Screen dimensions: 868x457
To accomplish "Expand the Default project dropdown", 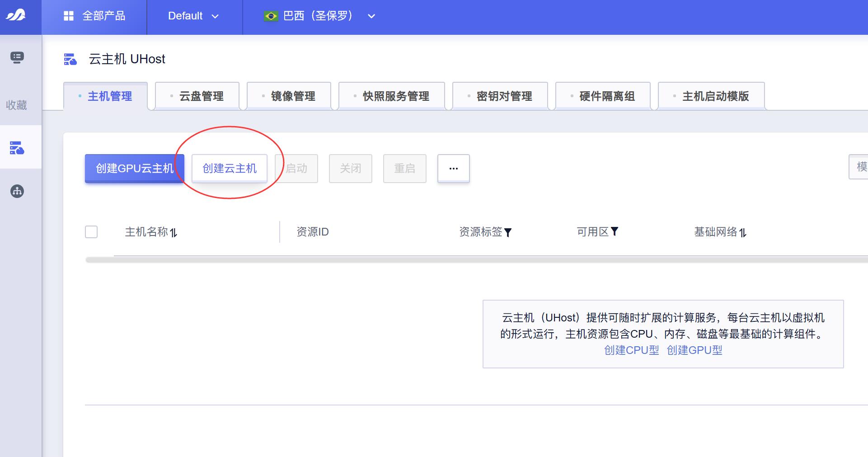I will 193,16.
